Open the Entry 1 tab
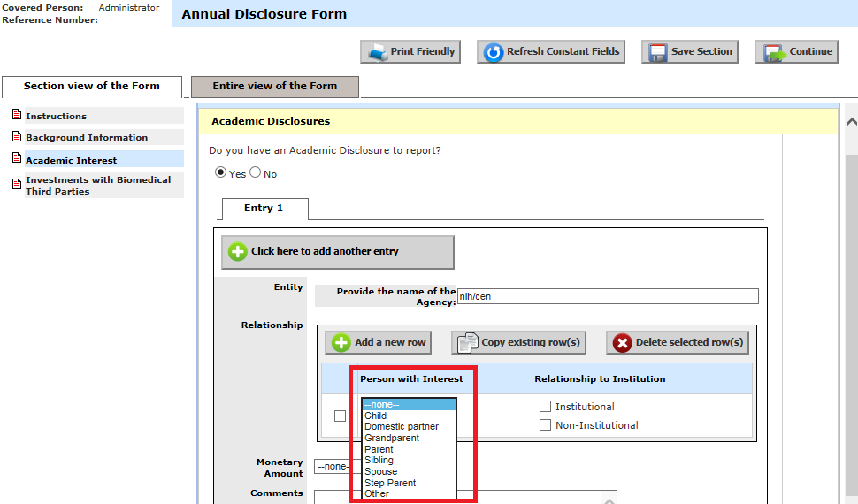This screenshot has width=858, height=504. point(264,209)
